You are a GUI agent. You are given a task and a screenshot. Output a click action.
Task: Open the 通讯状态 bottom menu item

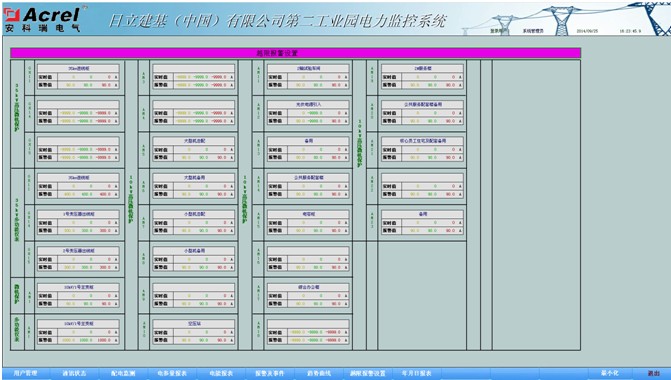click(x=74, y=374)
